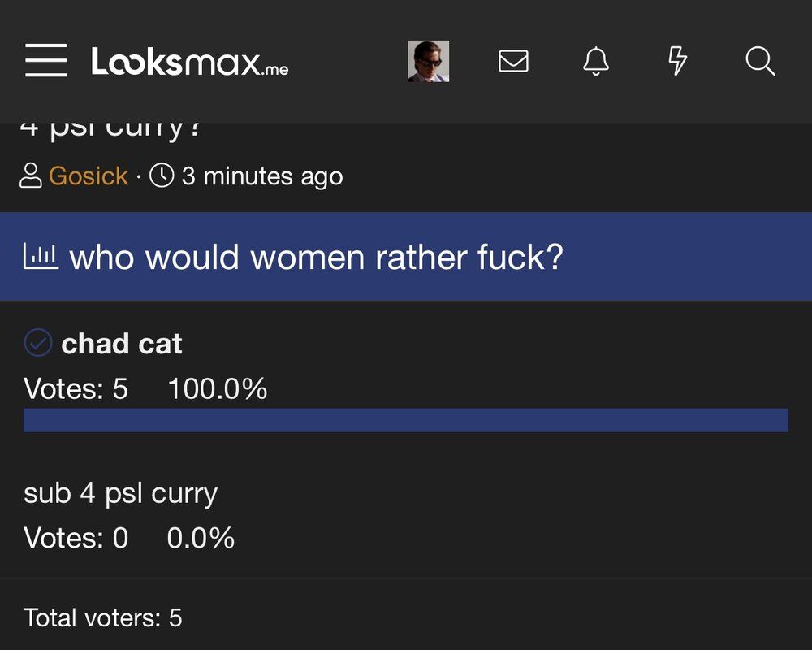Open the Looksmax.me home logo
Viewport: 812px width, 650px height.
point(189,62)
